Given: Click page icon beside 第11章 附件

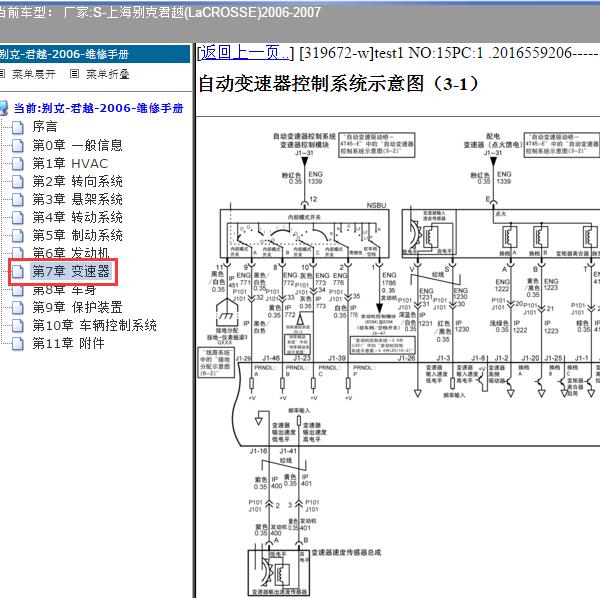Looking at the screenshot, I should [18, 344].
